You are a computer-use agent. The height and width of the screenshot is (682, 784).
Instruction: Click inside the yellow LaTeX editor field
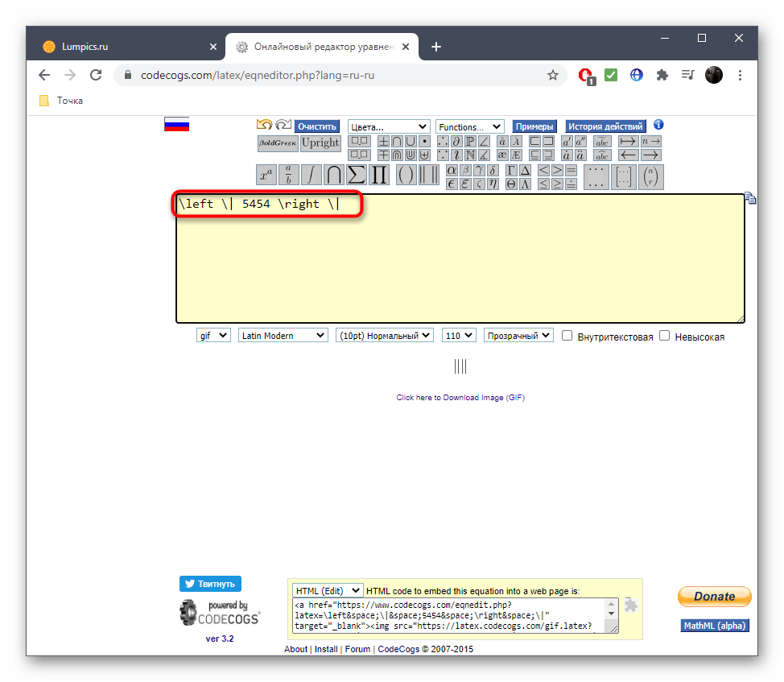(x=460, y=266)
